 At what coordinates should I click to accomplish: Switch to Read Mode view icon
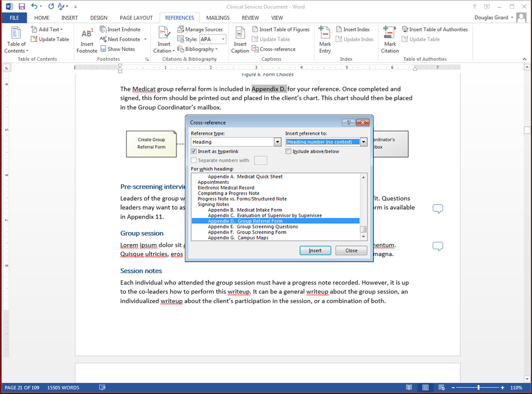coord(409,388)
